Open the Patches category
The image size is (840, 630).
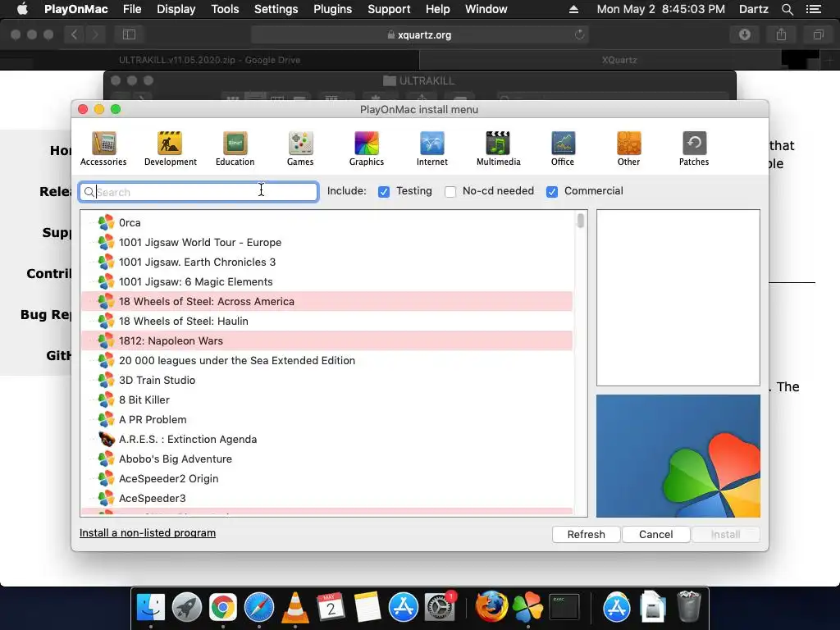pyautogui.click(x=694, y=149)
